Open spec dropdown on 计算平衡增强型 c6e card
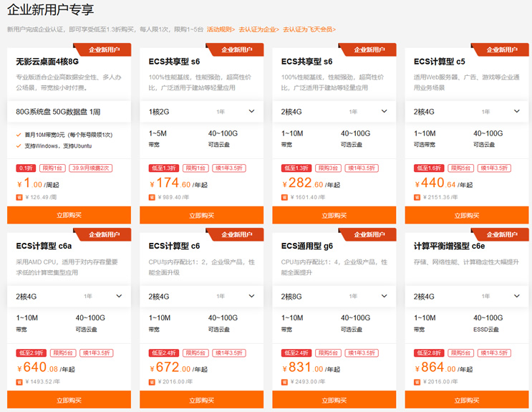Screen dimensions: 532x412 [517, 296]
